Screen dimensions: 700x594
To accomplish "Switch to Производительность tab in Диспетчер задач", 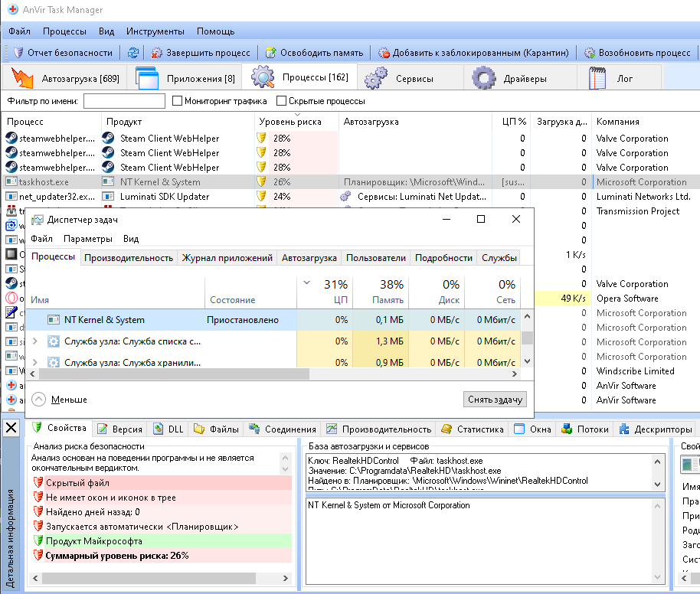I will click(x=129, y=257).
